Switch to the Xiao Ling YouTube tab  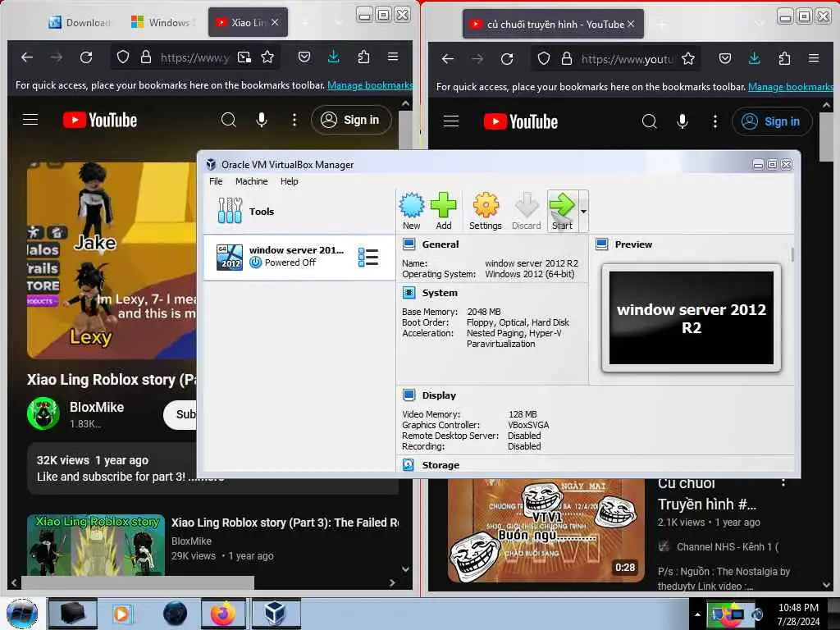point(248,22)
